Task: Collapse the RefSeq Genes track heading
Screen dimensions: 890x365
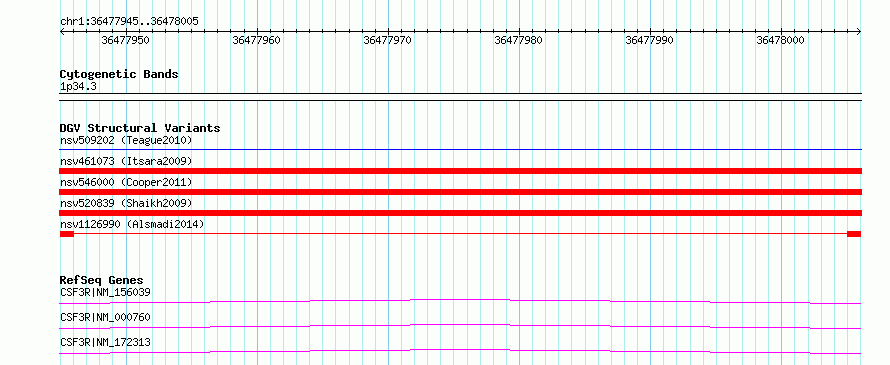Action: pos(102,280)
